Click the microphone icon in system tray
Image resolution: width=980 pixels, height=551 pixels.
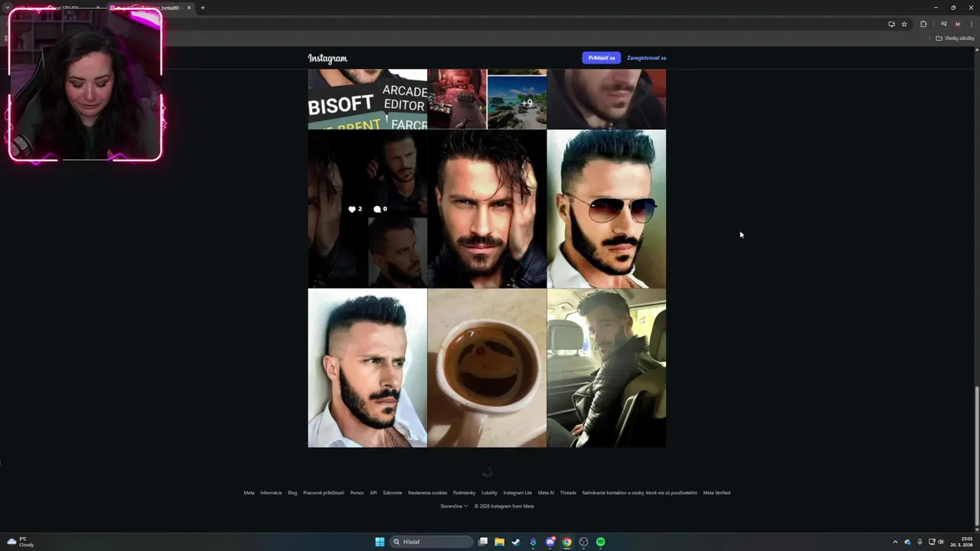920,542
